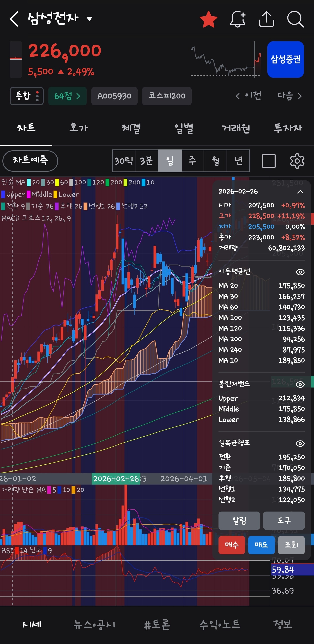
Task: Click the Bollinger Middle magenta swatch
Action: tap(29, 194)
